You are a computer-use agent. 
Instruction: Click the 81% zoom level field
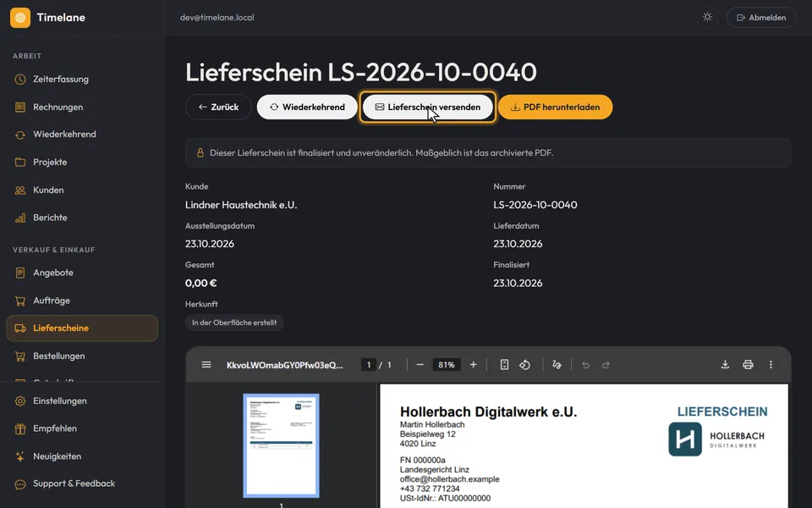coord(447,365)
